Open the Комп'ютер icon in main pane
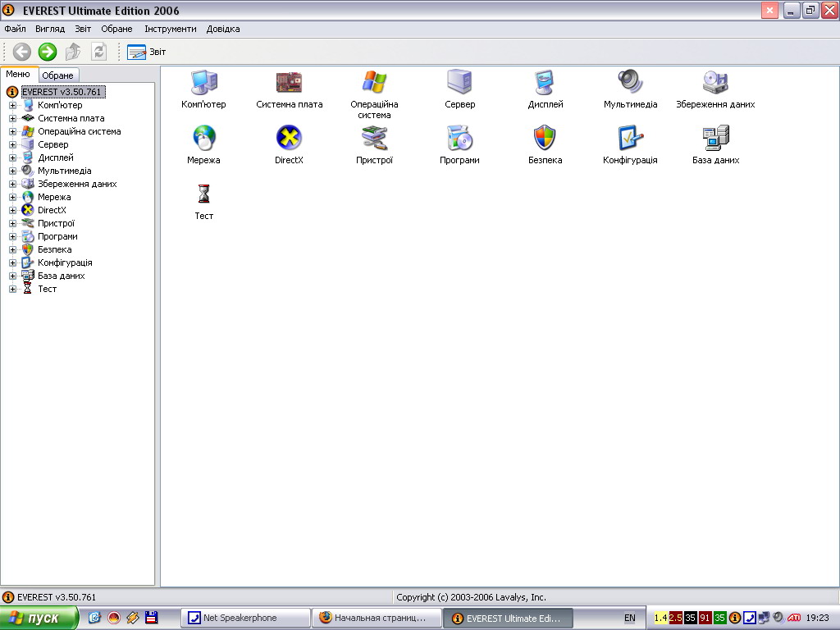 tap(203, 83)
